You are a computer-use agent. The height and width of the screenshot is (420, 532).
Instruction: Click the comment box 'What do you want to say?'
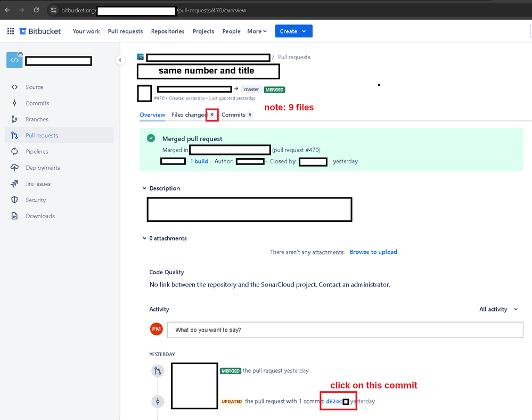345,330
